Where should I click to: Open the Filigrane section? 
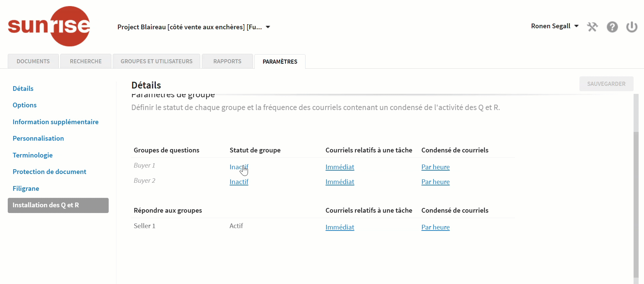coord(26,188)
